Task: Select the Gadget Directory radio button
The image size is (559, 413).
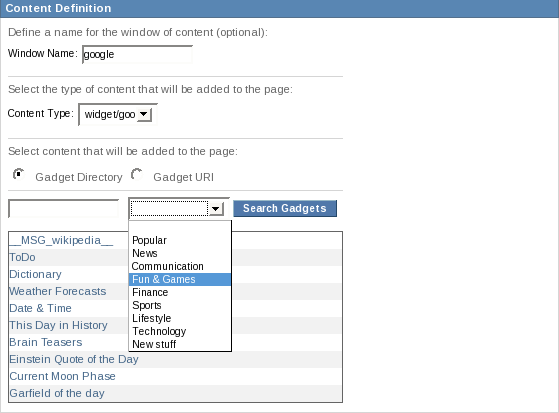Action: pyautogui.click(x=18, y=175)
